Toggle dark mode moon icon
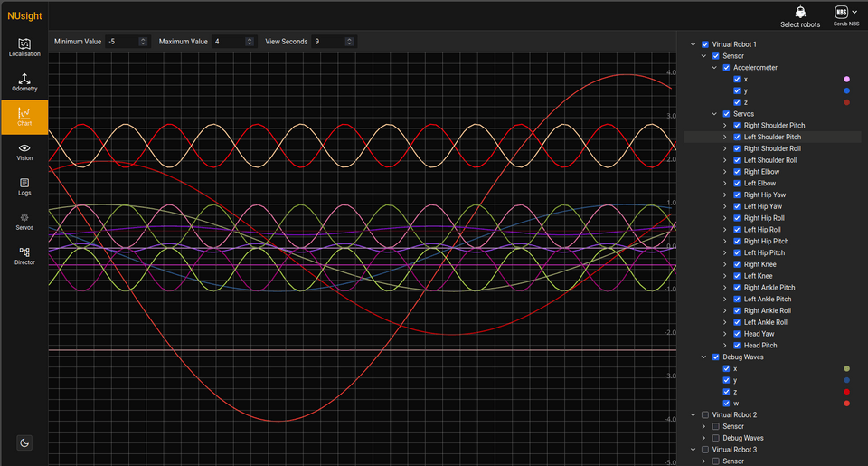The width and height of the screenshot is (868, 466). [x=24, y=442]
